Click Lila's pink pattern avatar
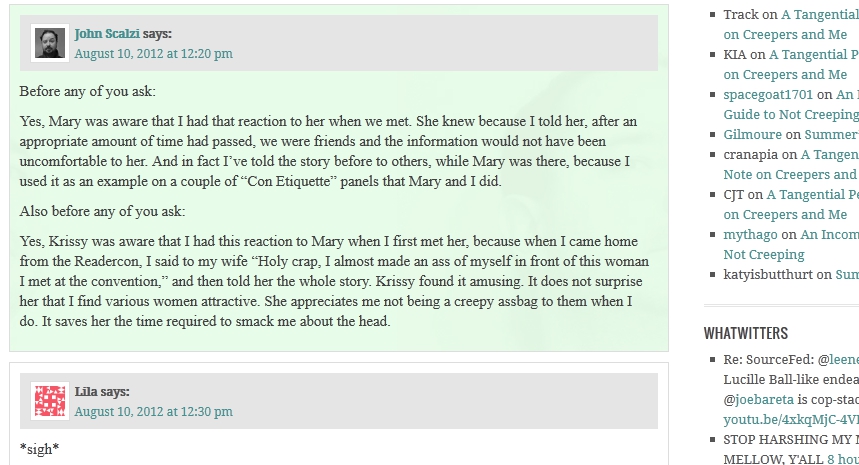 [49, 401]
